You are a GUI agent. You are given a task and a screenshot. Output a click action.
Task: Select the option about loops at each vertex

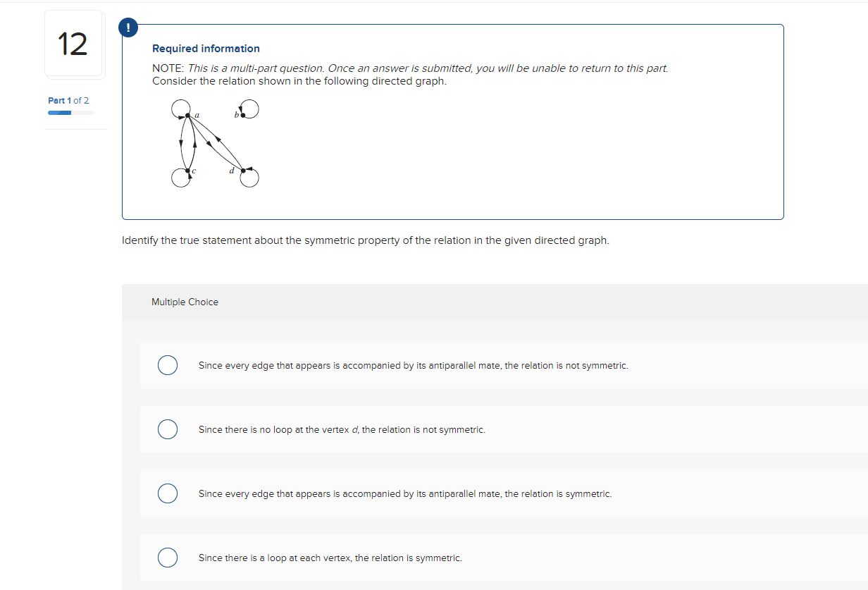pos(167,558)
